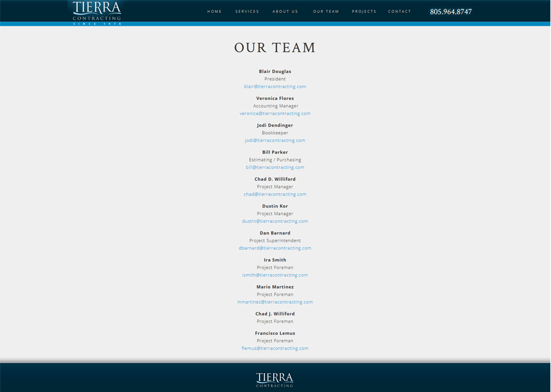551x392 pixels.
Task: Open dustin@tierracontracting.com email link
Action: 275,221
